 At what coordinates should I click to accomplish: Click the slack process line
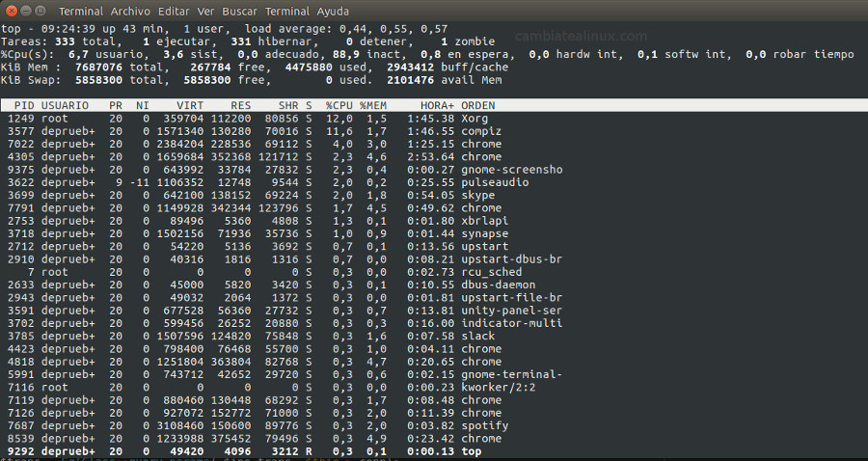tap(434, 336)
